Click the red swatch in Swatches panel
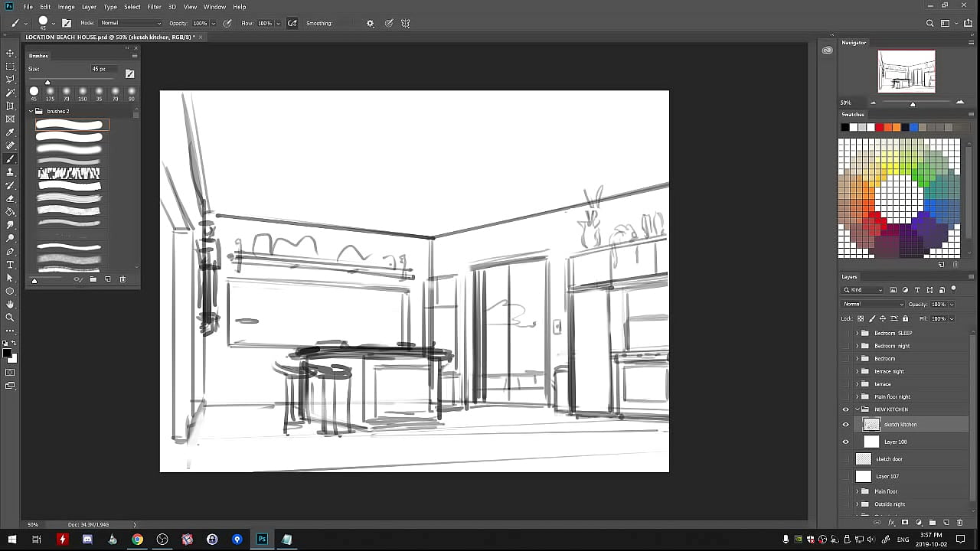Viewport: 980px width, 551px height. click(x=880, y=127)
